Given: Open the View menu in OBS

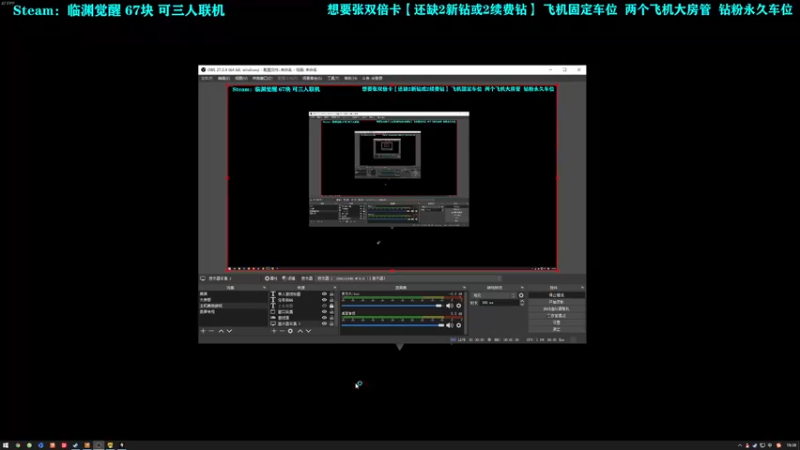Looking at the screenshot, I should [241, 79].
